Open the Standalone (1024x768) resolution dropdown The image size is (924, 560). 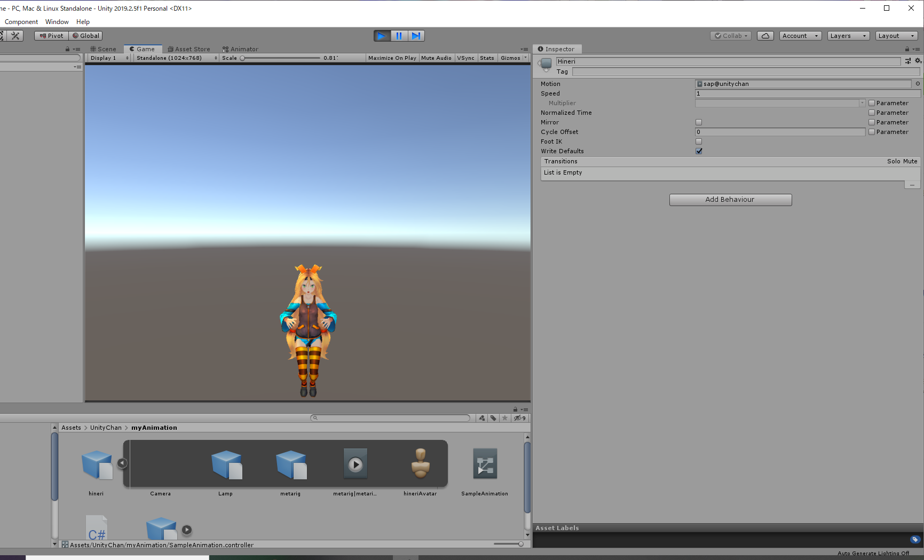(x=176, y=58)
